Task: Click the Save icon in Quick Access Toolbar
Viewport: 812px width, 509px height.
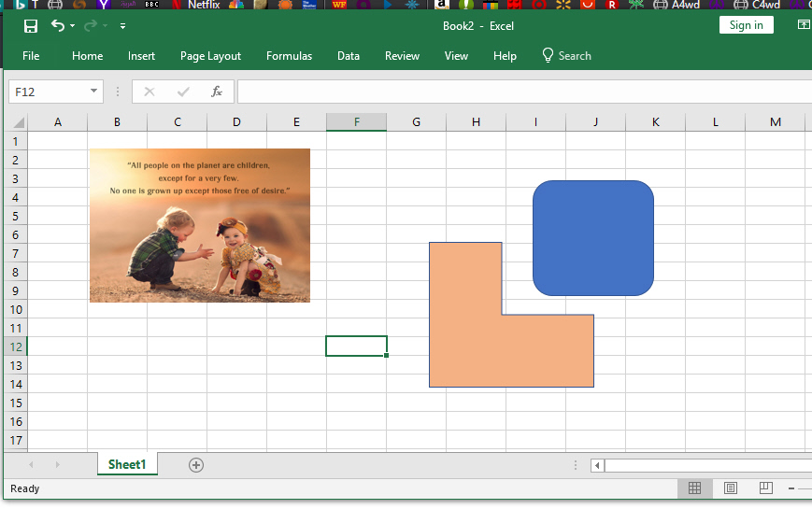Action: [31, 26]
